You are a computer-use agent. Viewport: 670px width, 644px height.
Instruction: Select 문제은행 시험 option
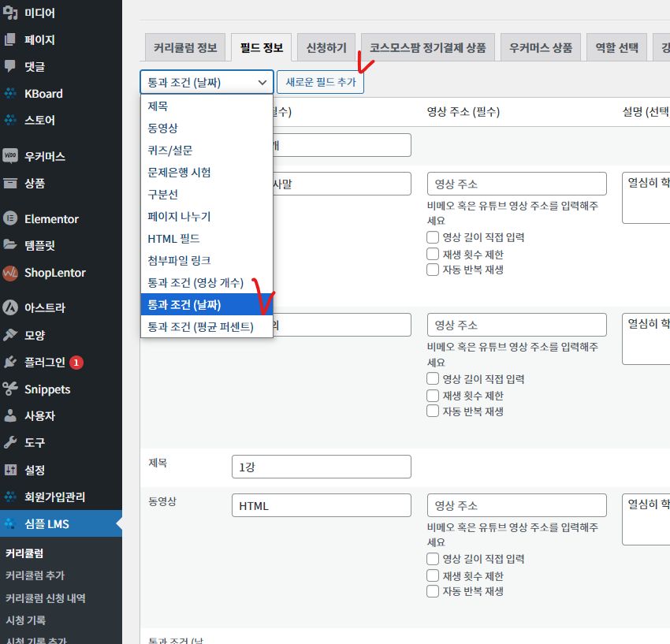click(207, 172)
